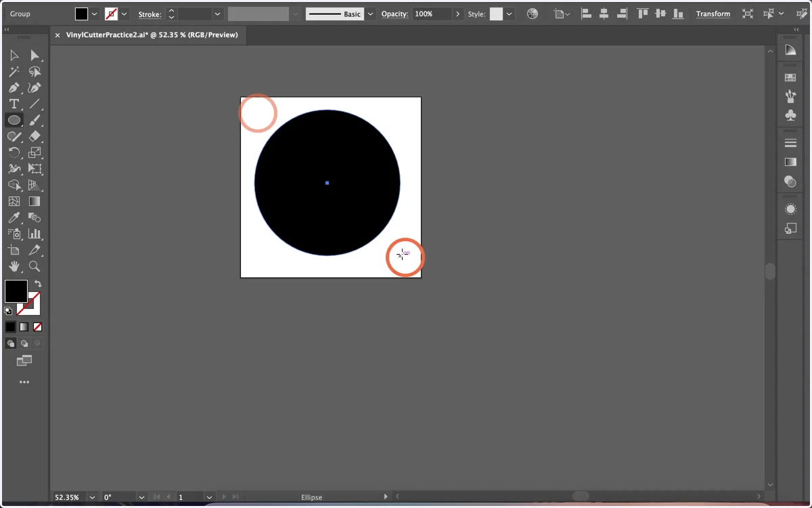Open Recolor Artwork wheel

533,14
